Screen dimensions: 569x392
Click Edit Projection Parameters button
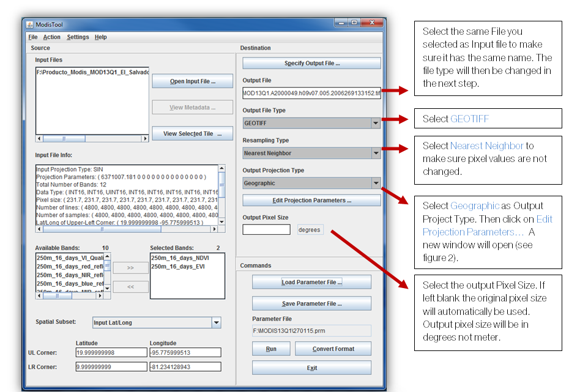pyautogui.click(x=311, y=201)
